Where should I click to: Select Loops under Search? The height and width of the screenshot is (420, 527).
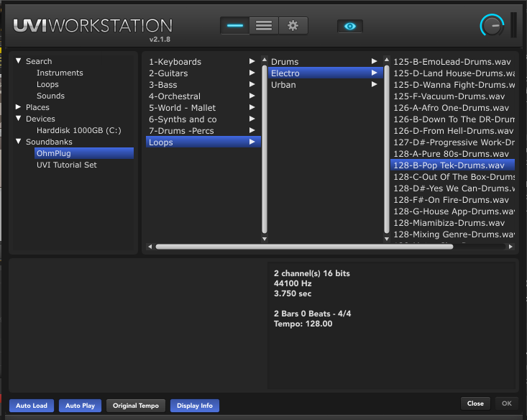click(47, 84)
